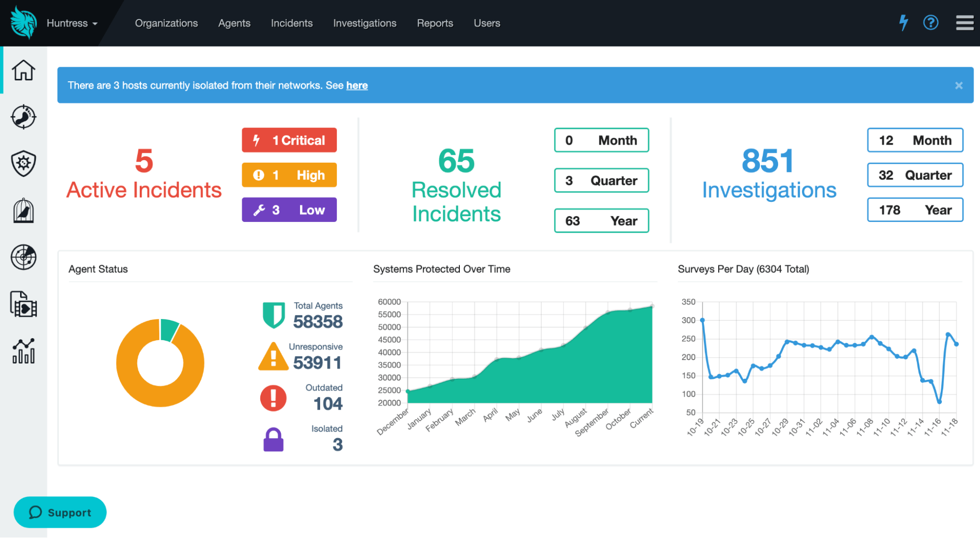Dismiss the blue isolated hosts banner
This screenshot has height=538, width=980.
click(958, 85)
